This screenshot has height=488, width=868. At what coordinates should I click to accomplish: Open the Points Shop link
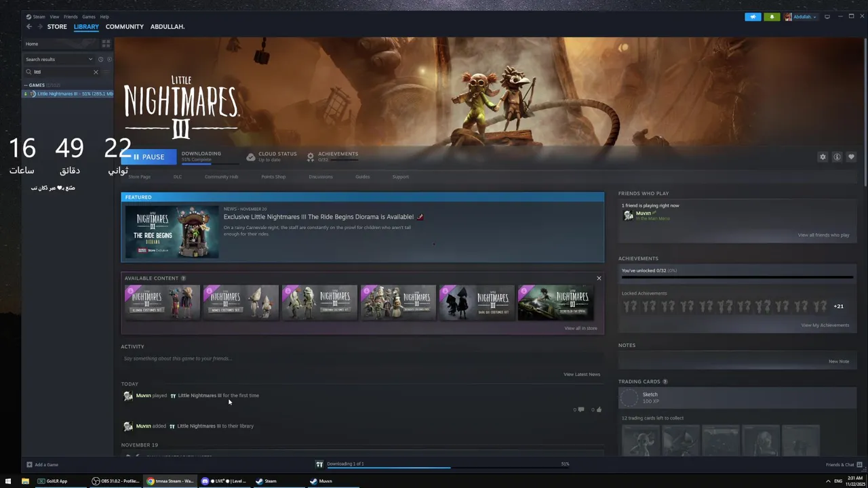pos(273,177)
